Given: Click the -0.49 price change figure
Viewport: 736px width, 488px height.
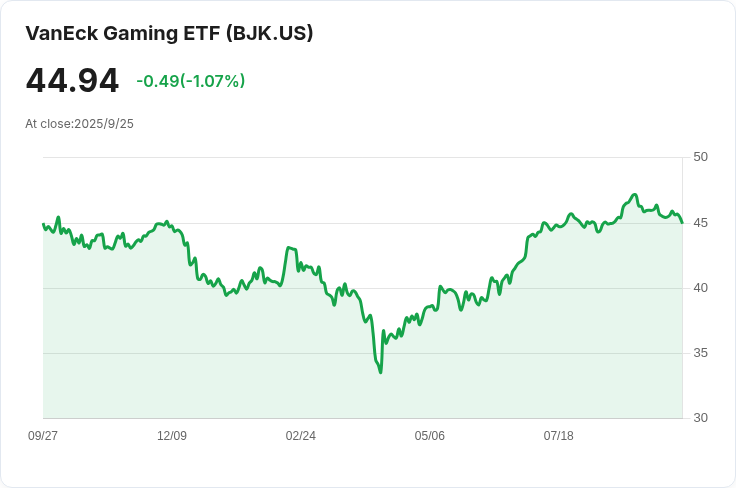Looking at the screenshot, I should point(158,81).
